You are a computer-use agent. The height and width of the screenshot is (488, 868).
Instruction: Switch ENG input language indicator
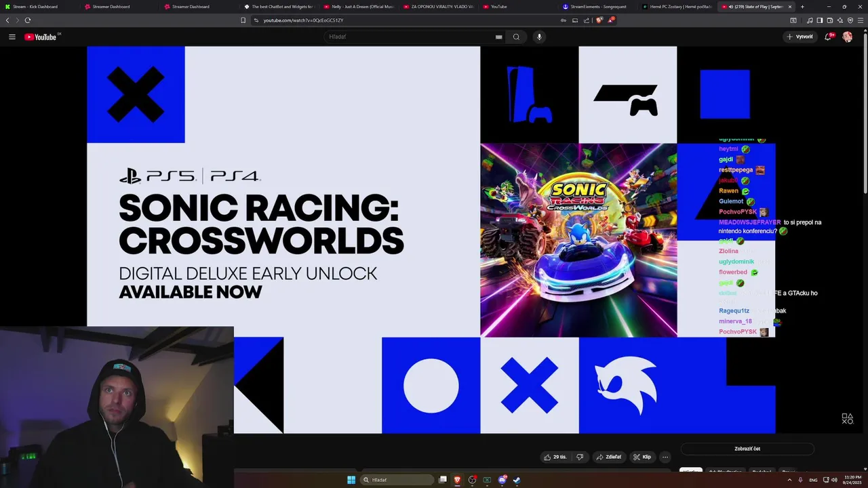[813, 480]
